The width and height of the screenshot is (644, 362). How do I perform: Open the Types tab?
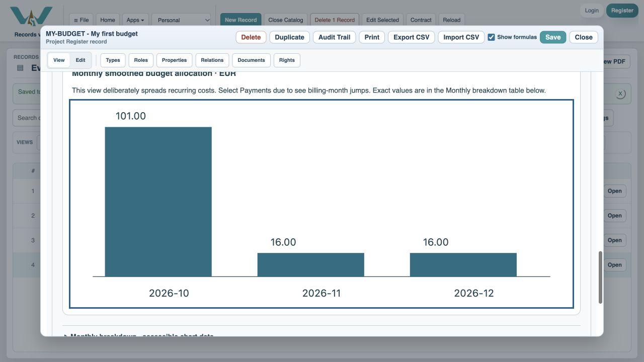[x=113, y=60]
